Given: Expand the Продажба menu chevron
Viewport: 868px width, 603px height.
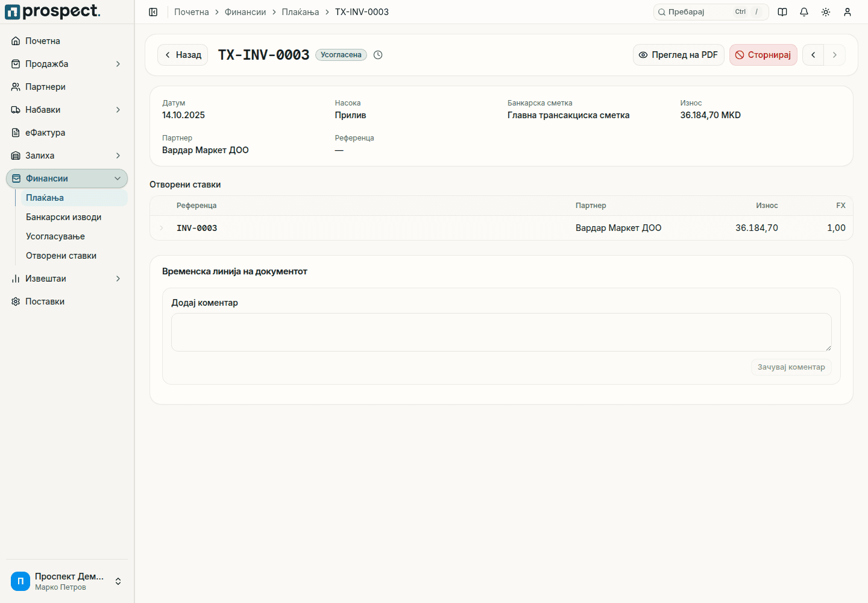Looking at the screenshot, I should pos(118,64).
